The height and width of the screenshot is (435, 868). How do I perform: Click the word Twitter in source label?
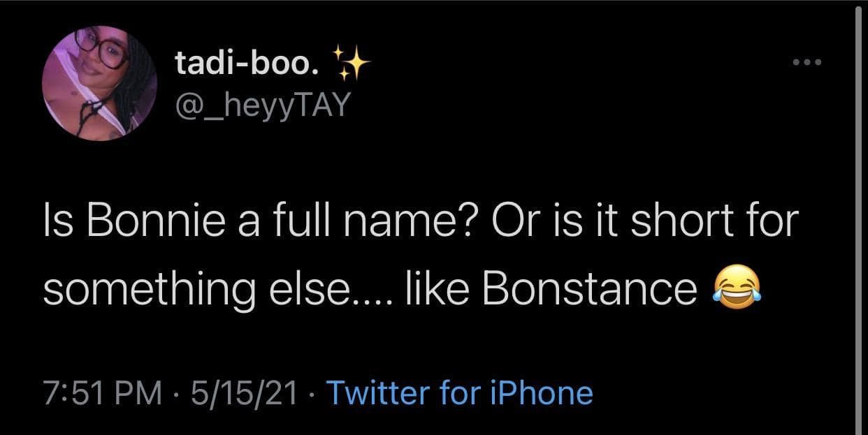click(x=377, y=393)
